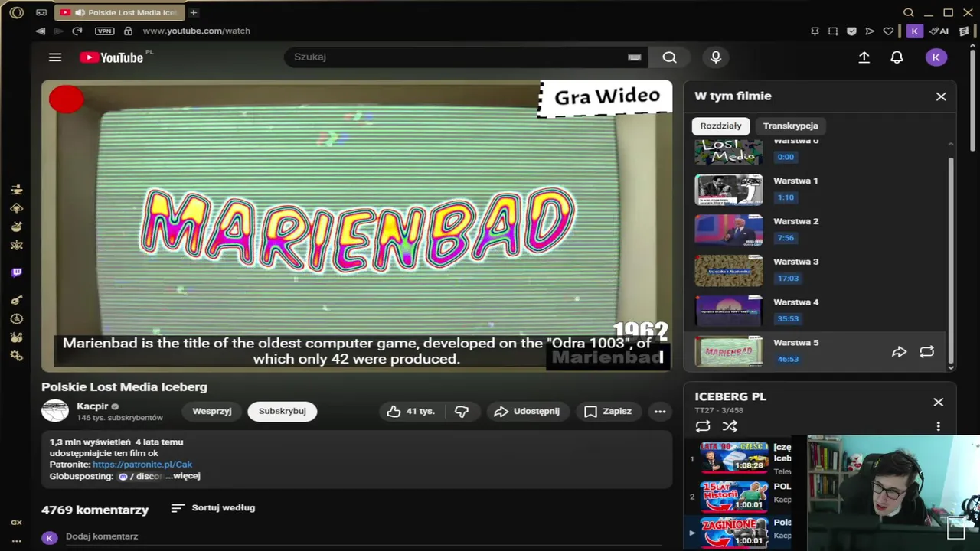
Task: Open the patronite.pl/Cak link
Action: pos(142,464)
